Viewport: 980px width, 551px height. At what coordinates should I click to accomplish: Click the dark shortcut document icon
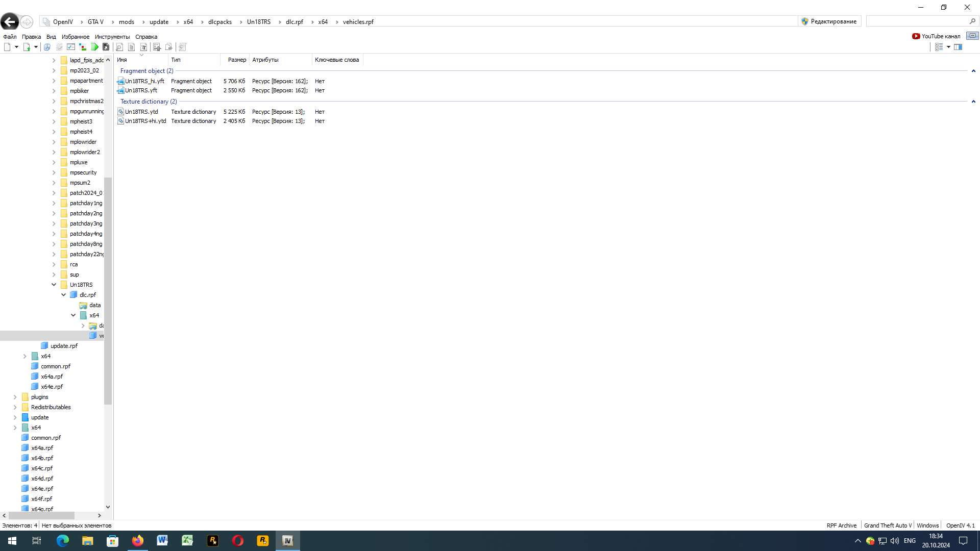[x=106, y=47]
